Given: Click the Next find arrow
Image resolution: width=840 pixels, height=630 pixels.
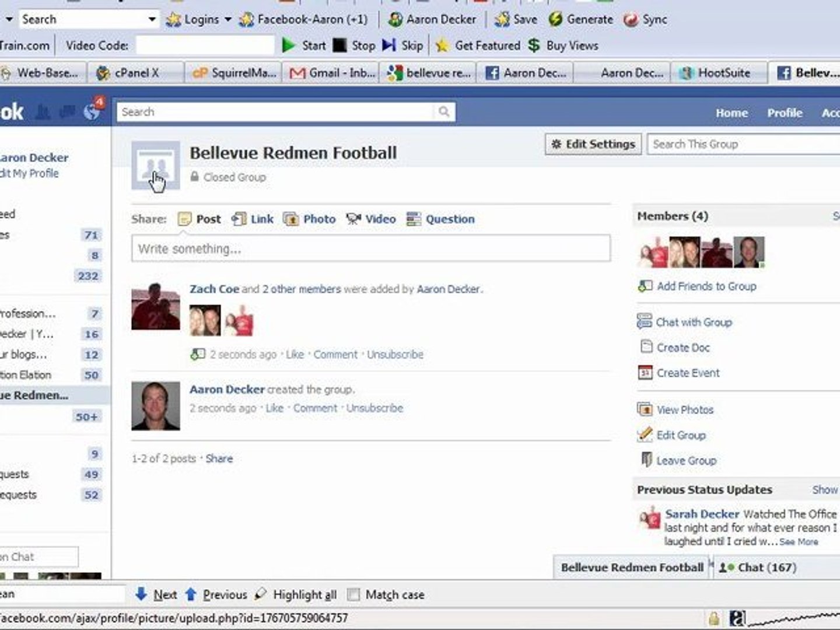Looking at the screenshot, I should (141, 594).
